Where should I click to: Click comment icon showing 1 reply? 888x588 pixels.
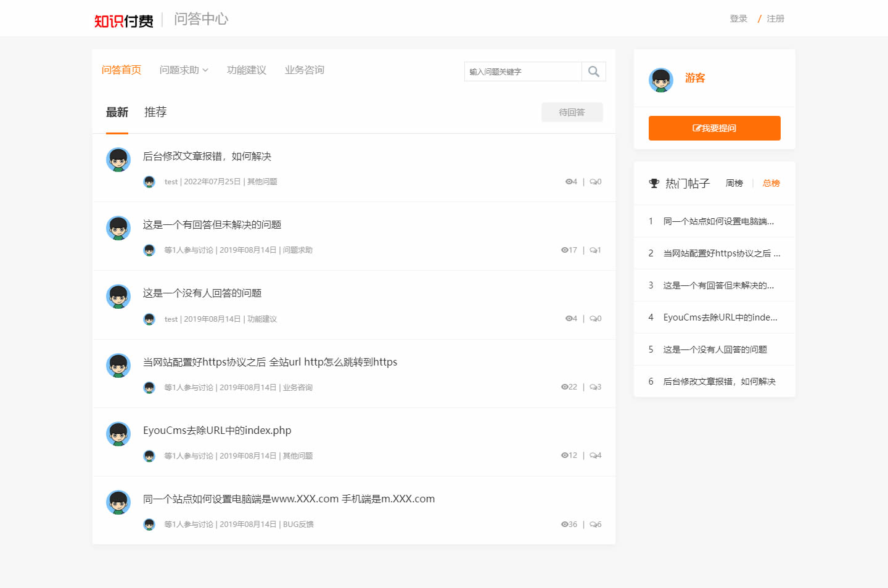[593, 250]
